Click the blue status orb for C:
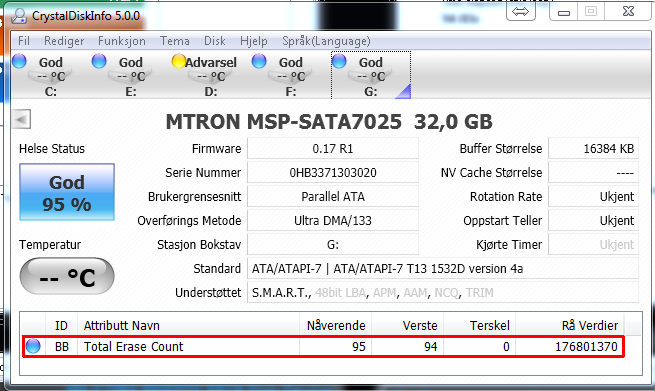The height and width of the screenshot is (391, 655). [x=19, y=61]
